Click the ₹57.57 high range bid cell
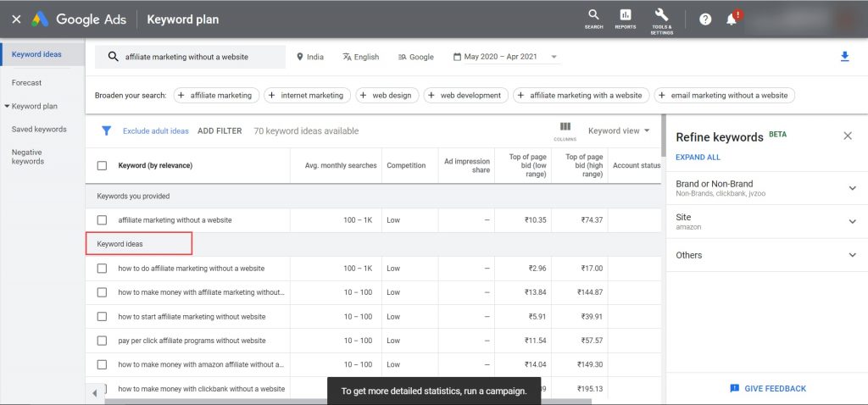Viewport: 868px width, 405px height. (592, 341)
